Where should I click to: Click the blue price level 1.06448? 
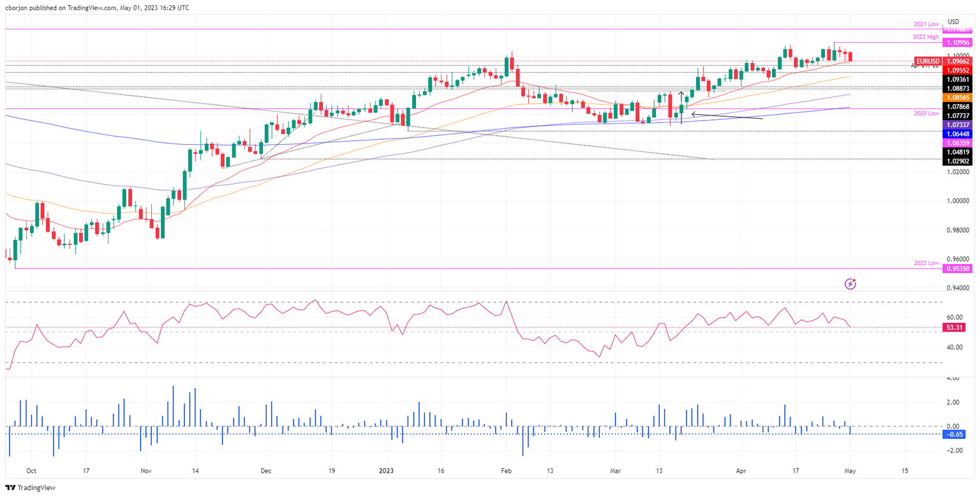click(956, 134)
